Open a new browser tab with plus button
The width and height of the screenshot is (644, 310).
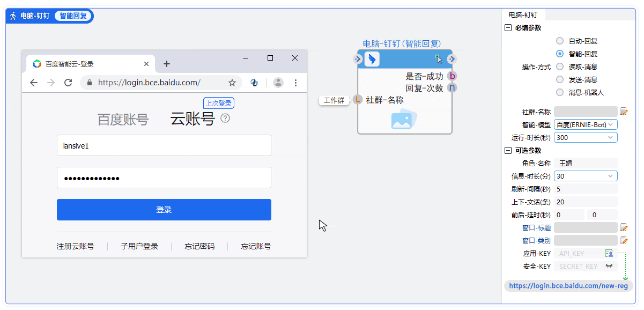click(167, 64)
